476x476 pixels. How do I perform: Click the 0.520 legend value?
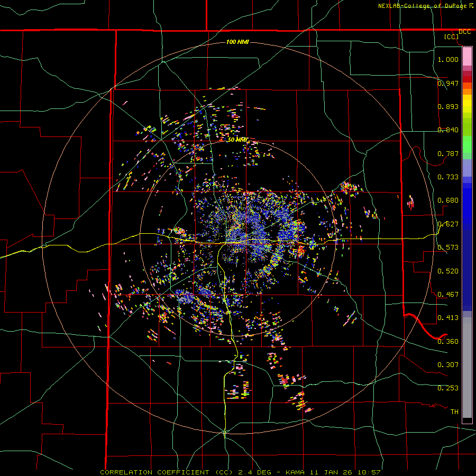pyautogui.click(x=448, y=271)
